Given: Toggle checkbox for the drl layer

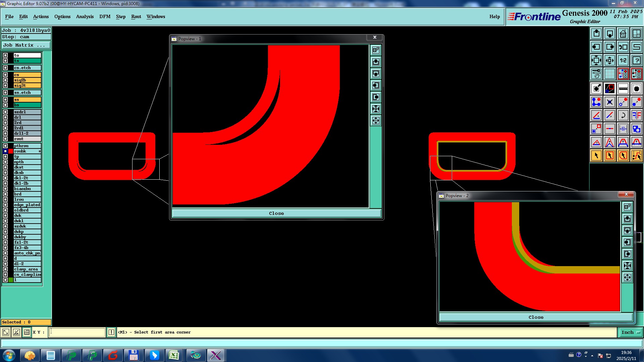Looking at the screenshot, I should point(5,117).
